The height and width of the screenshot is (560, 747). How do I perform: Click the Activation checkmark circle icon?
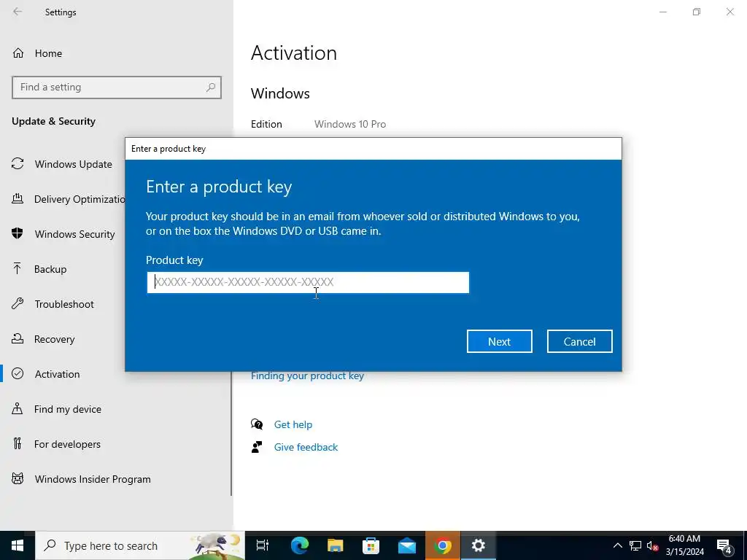pos(18,373)
